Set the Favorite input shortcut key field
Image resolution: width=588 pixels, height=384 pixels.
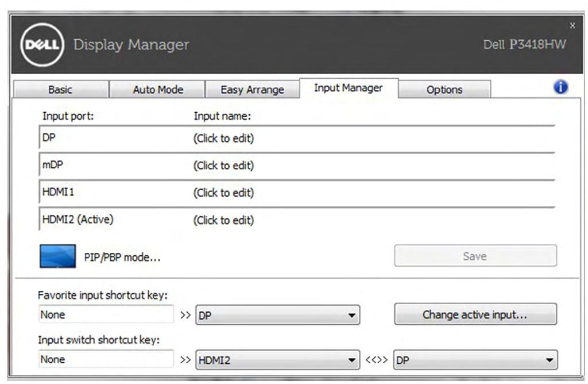[x=106, y=314]
